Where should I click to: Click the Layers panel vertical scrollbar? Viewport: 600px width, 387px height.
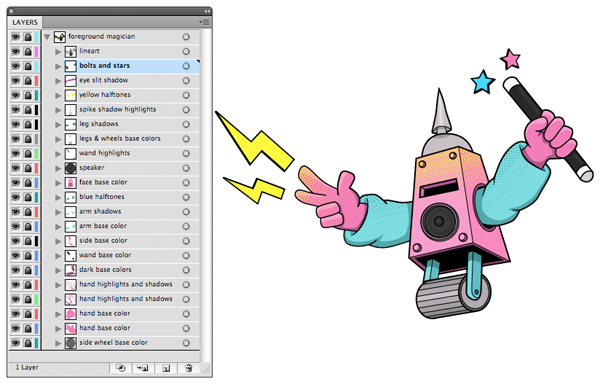[205, 195]
